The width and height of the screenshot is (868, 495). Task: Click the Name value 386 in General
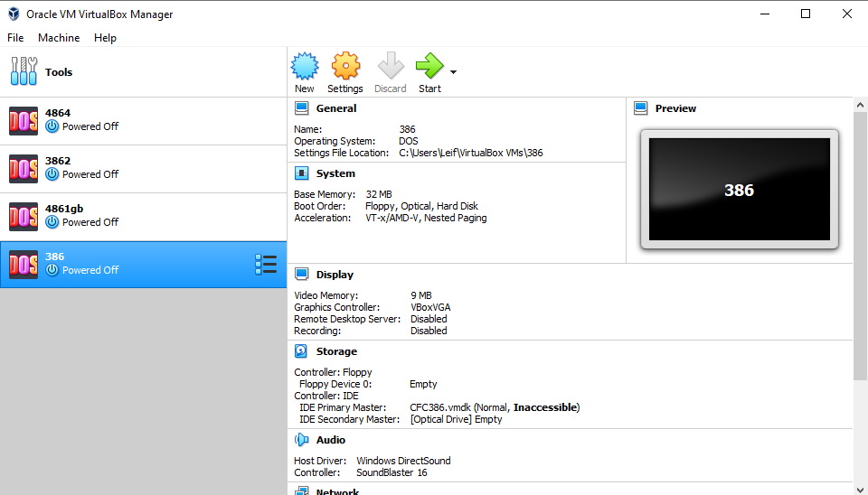click(407, 129)
